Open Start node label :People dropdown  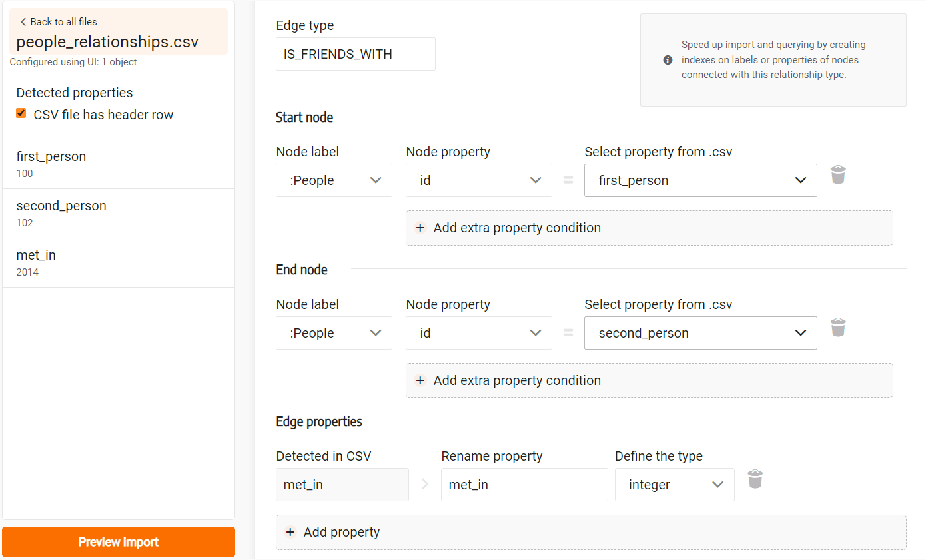334,180
